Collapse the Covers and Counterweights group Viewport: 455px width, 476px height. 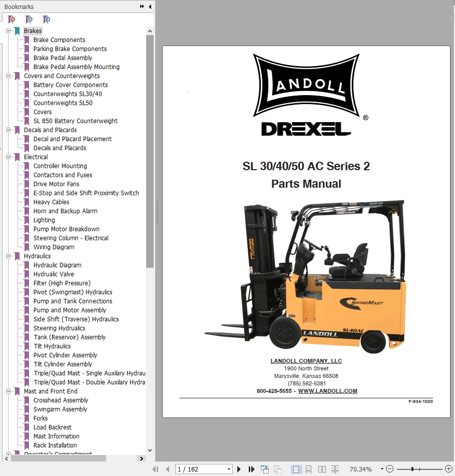click(x=8, y=76)
